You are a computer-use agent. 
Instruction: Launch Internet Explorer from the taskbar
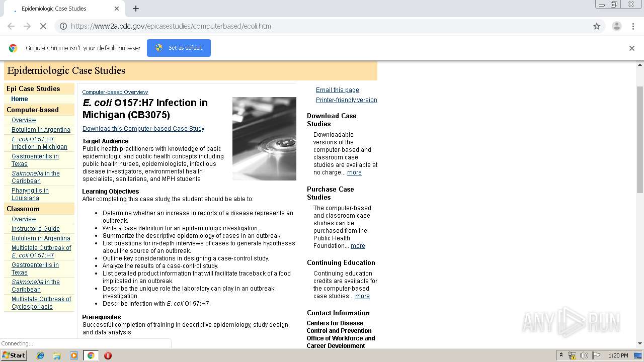pyautogui.click(x=40, y=355)
